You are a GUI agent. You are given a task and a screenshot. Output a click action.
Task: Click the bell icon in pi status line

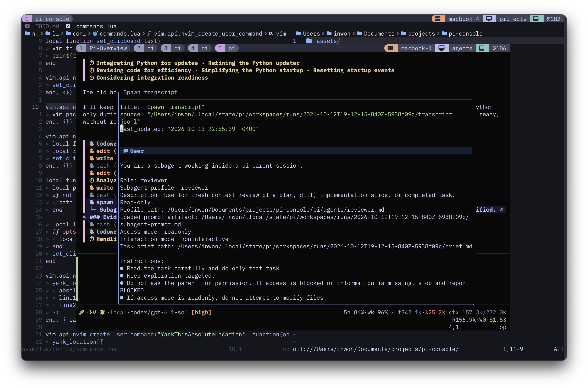[102, 312]
